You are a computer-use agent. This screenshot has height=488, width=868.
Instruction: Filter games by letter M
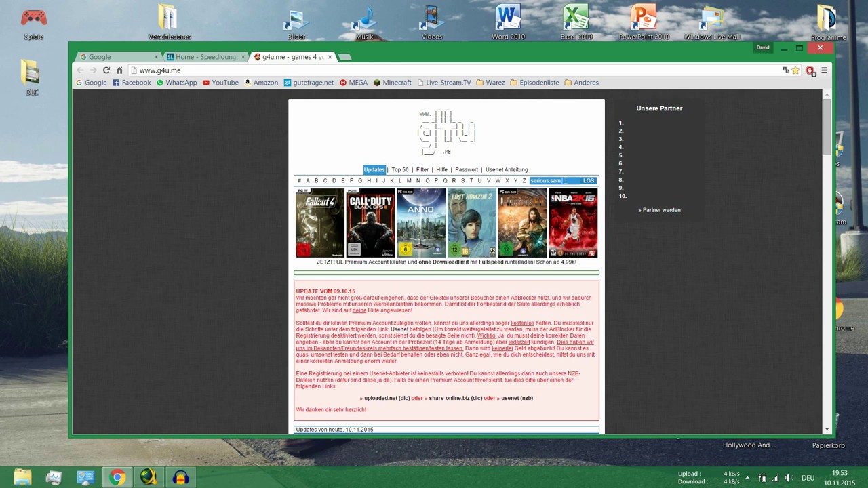pos(409,181)
